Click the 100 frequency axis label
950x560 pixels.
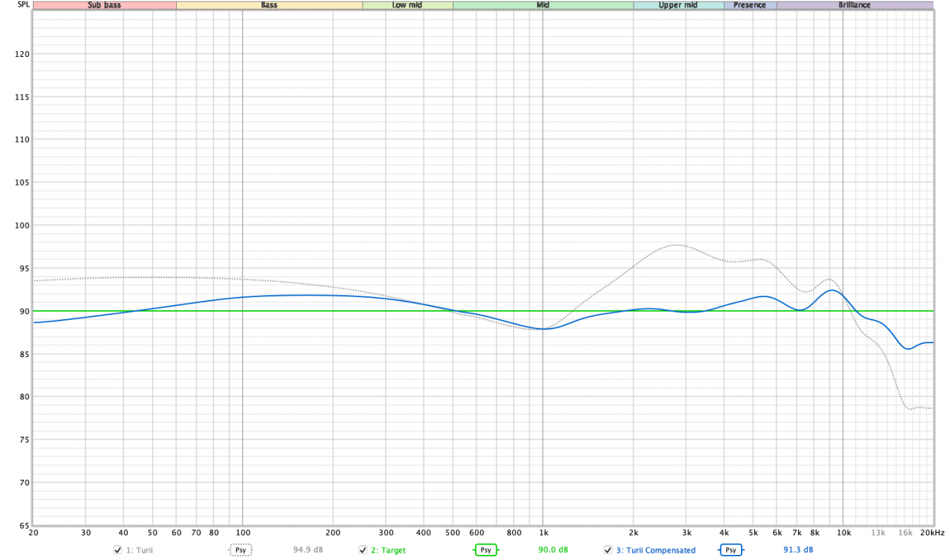[x=242, y=533]
